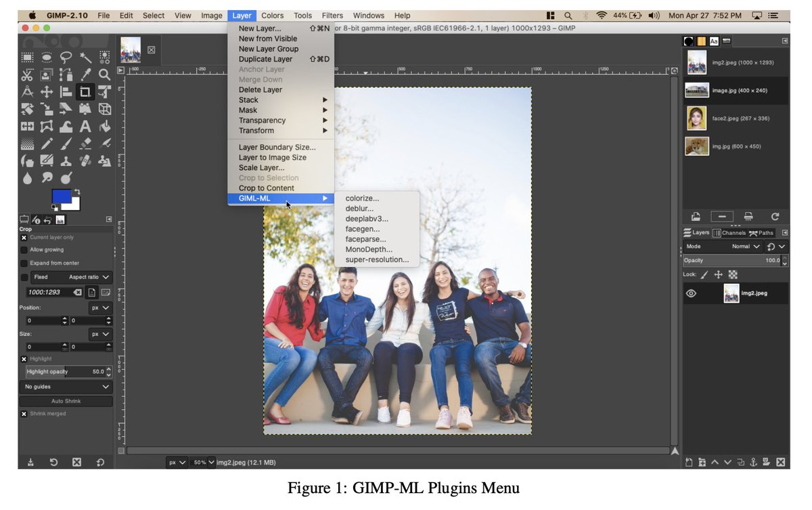Viewport: 812px width, 510px height.
Task: Reset tool options to defaults
Action: (x=100, y=462)
